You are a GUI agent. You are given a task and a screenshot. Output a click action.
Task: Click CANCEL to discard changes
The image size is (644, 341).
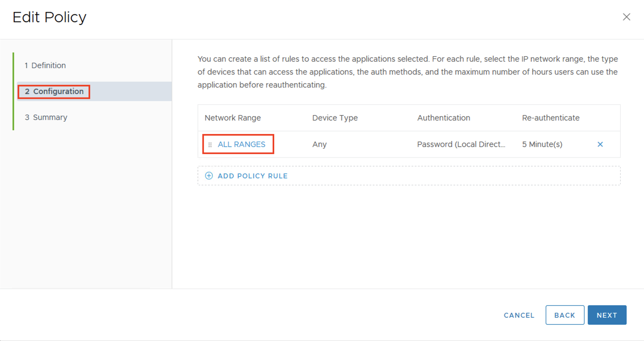pos(519,315)
